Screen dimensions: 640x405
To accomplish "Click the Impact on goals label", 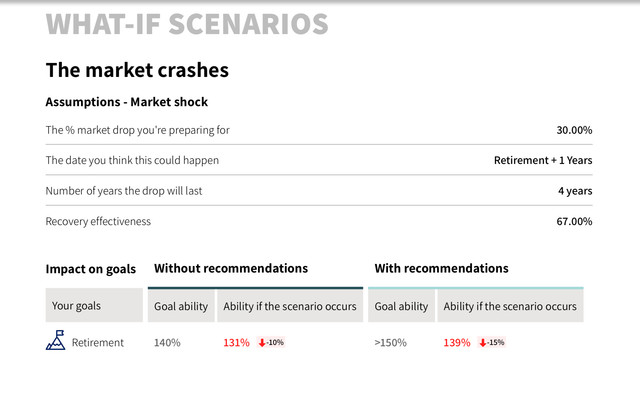I will click(x=91, y=269).
